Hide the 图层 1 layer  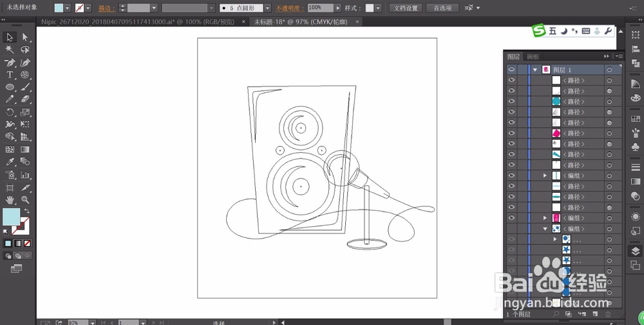pos(511,70)
